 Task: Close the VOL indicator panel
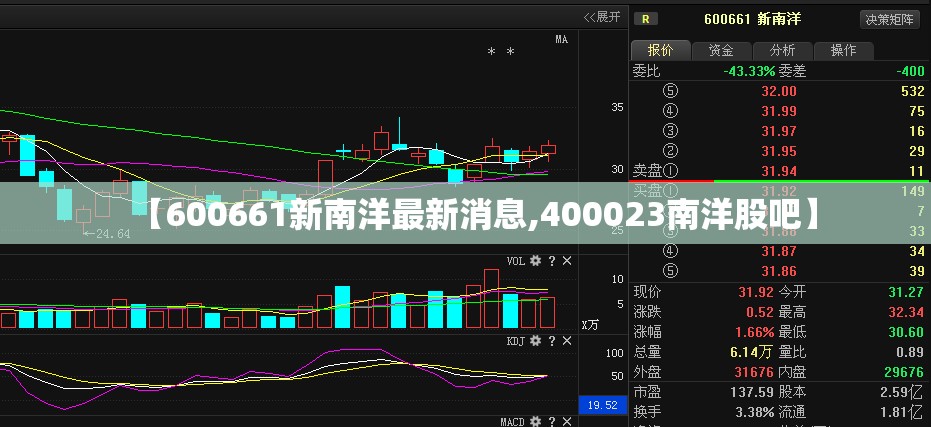567,261
